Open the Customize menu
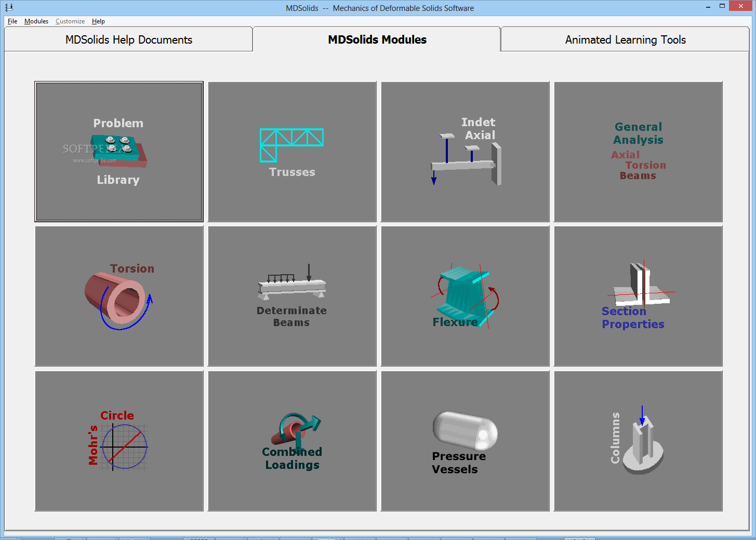 [x=70, y=21]
